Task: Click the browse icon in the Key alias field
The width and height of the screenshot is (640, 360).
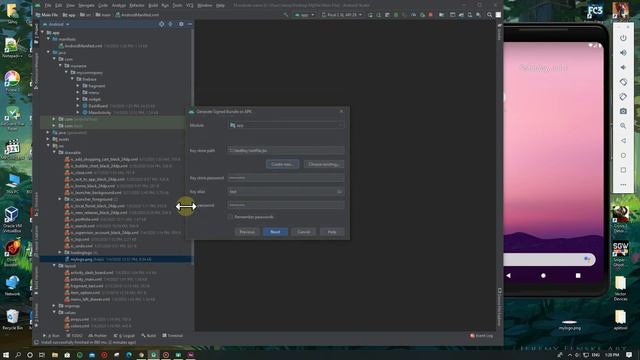Action: [x=339, y=191]
